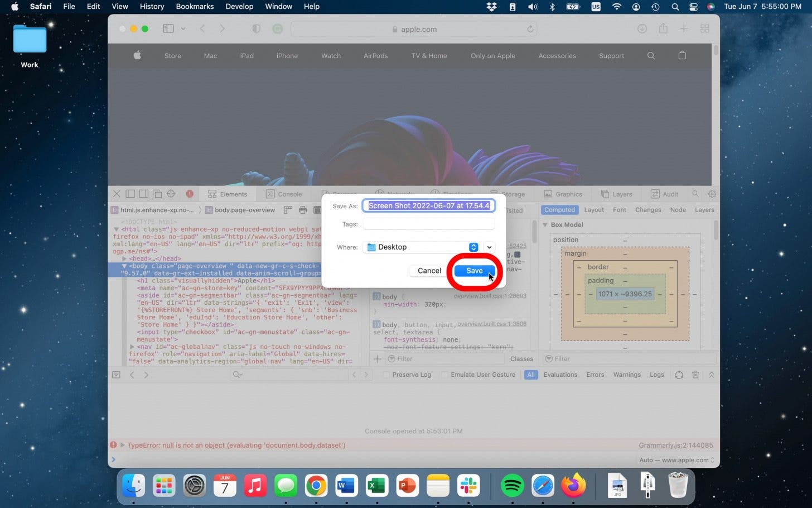Toggle the issues indicator in the inspector toolbar
Image resolution: width=812 pixels, height=508 pixels.
(x=190, y=194)
